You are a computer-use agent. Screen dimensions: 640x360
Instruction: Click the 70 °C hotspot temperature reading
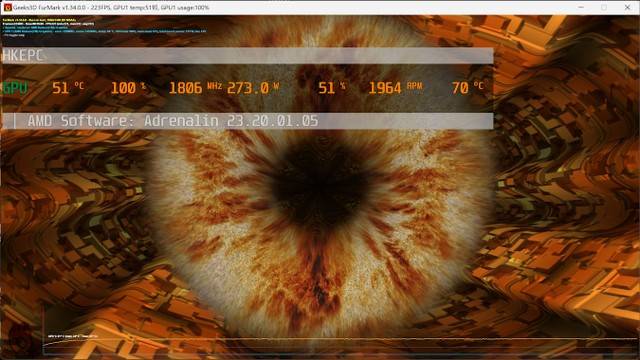click(x=468, y=88)
